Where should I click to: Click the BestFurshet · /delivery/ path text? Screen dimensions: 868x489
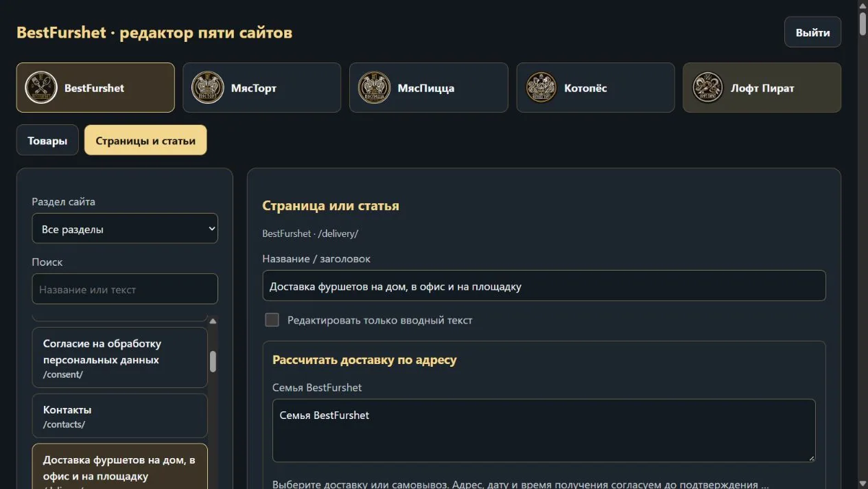tap(310, 234)
